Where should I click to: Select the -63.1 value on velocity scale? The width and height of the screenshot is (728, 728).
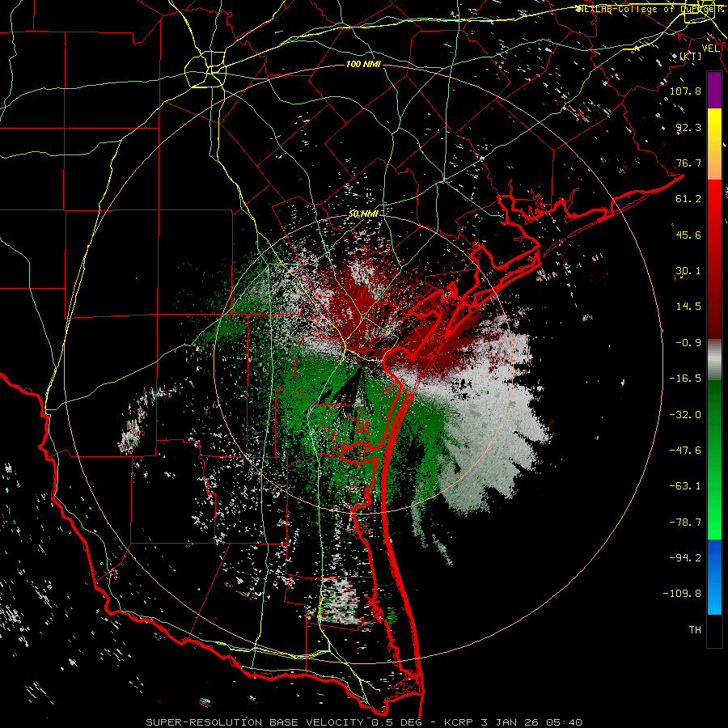click(x=685, y=486)
